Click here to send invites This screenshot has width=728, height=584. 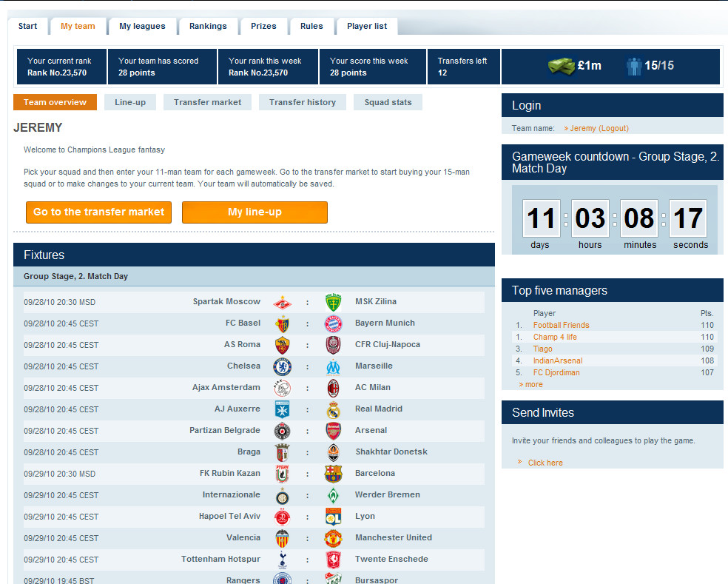pyautogui.click(x=545, y=463)
